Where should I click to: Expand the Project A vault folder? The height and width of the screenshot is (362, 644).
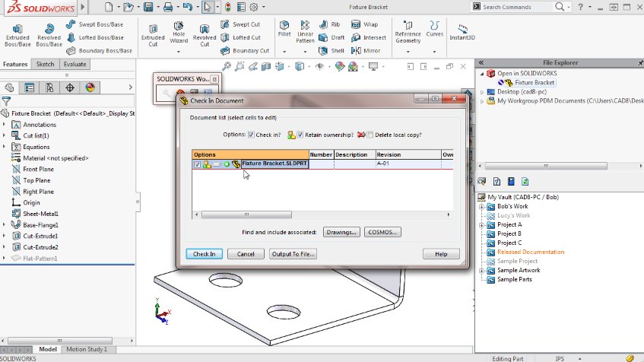coord(482,225)
